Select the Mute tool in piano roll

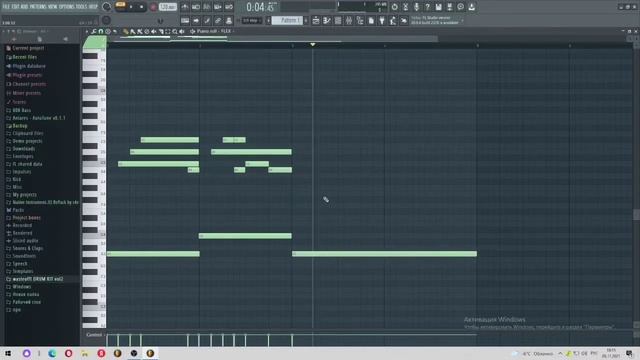153,31
